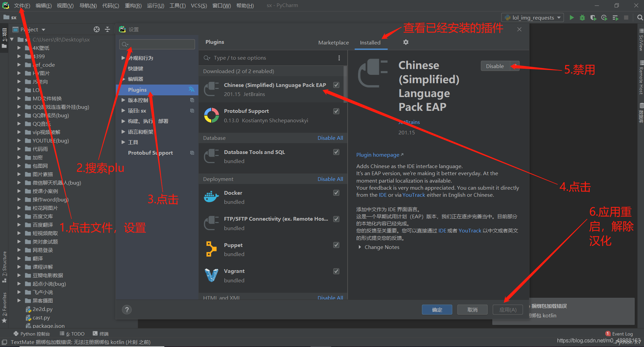Click Disable All for Database group
644x347 pixels.
point(330,138)
